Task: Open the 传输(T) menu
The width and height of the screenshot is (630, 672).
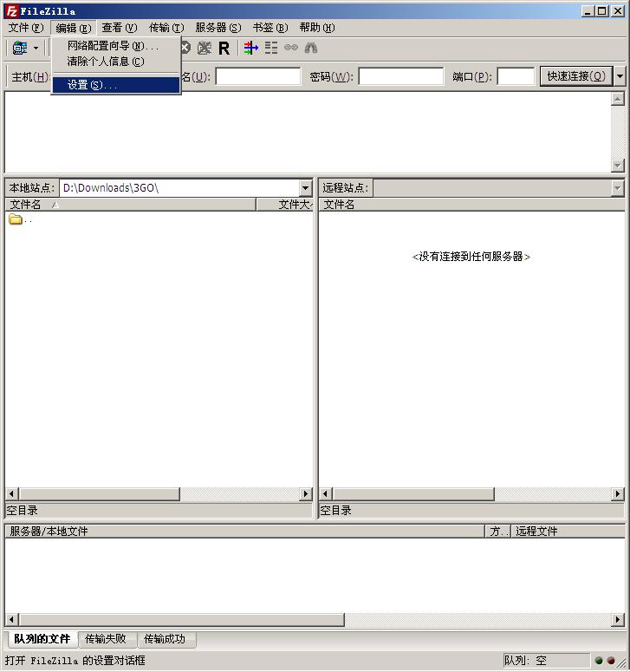Action: point(166,28)
